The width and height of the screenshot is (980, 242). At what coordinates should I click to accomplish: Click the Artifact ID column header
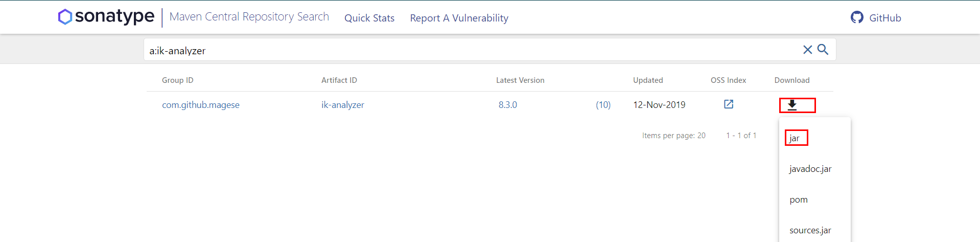[x=339, y=80]
